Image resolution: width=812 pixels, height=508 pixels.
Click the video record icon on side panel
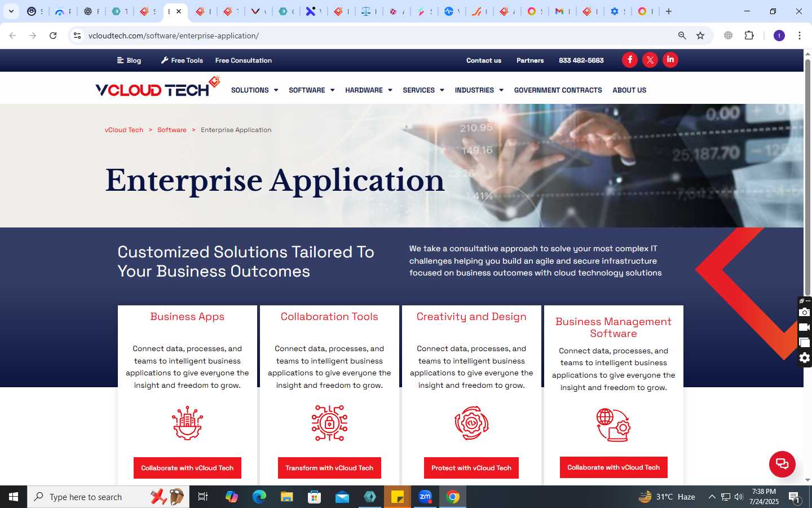(805, 327)
